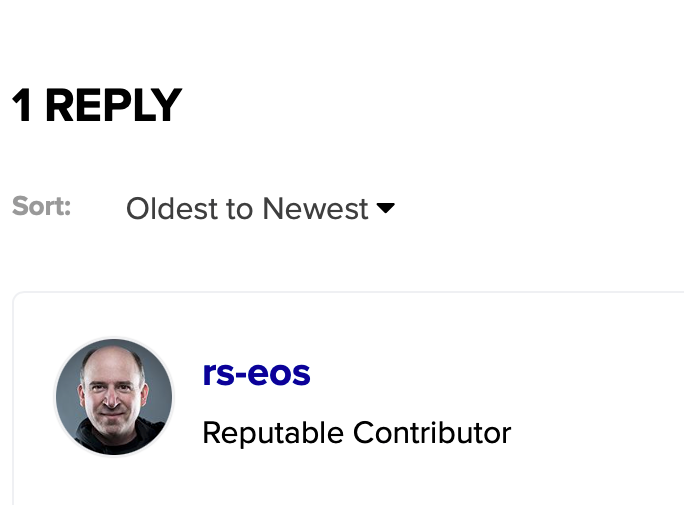Open author rs-eos's page from name

pos(256,373)
